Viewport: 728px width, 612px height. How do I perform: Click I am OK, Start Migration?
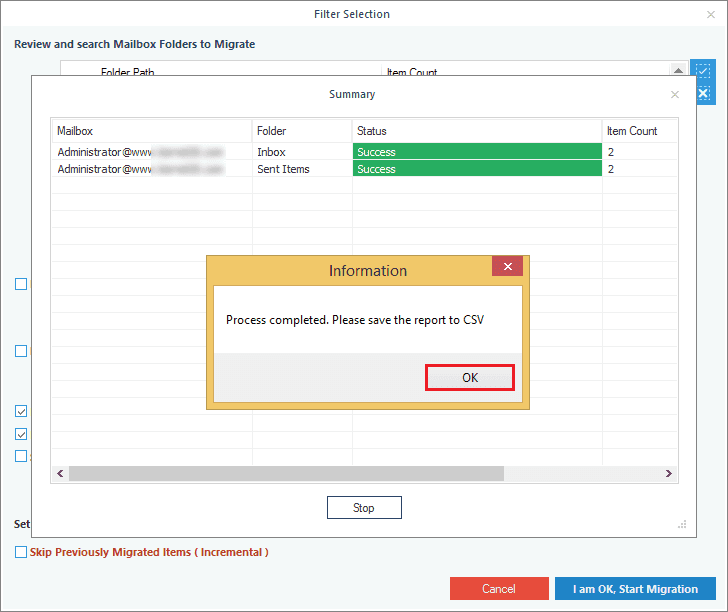pos(635,588)
